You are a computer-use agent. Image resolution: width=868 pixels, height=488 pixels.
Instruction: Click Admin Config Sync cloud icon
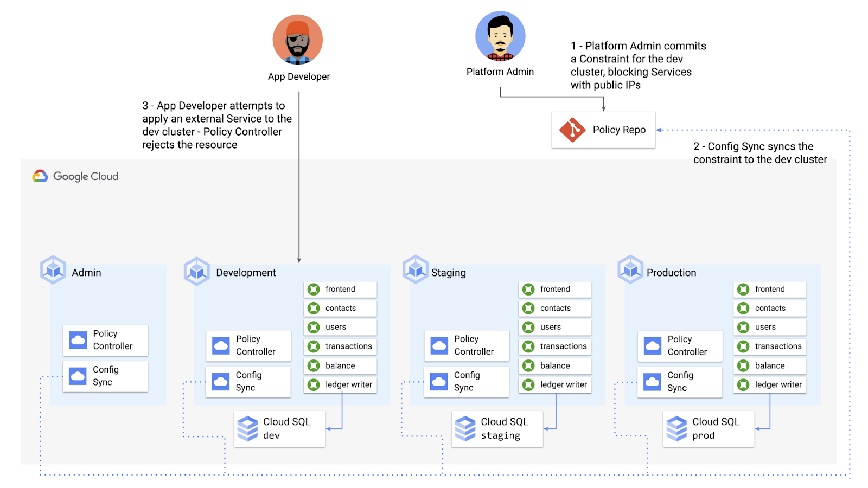coord(78,376)
